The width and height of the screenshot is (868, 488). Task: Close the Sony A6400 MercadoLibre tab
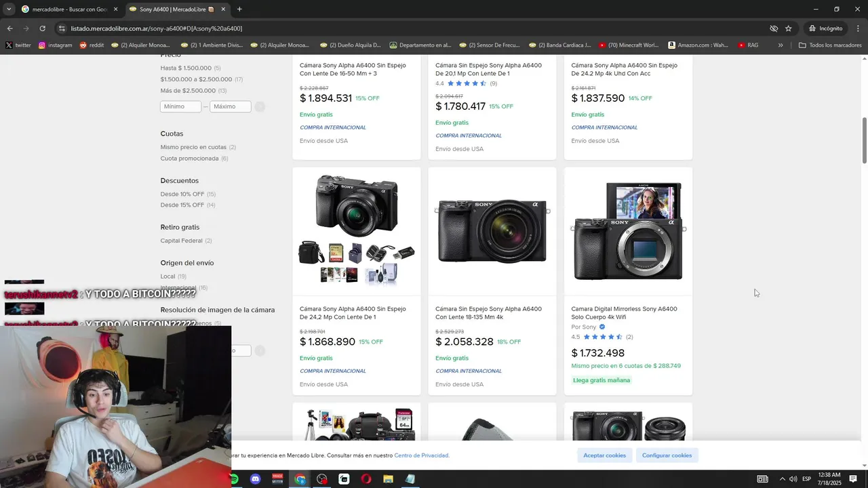click(x=223, y=9)
